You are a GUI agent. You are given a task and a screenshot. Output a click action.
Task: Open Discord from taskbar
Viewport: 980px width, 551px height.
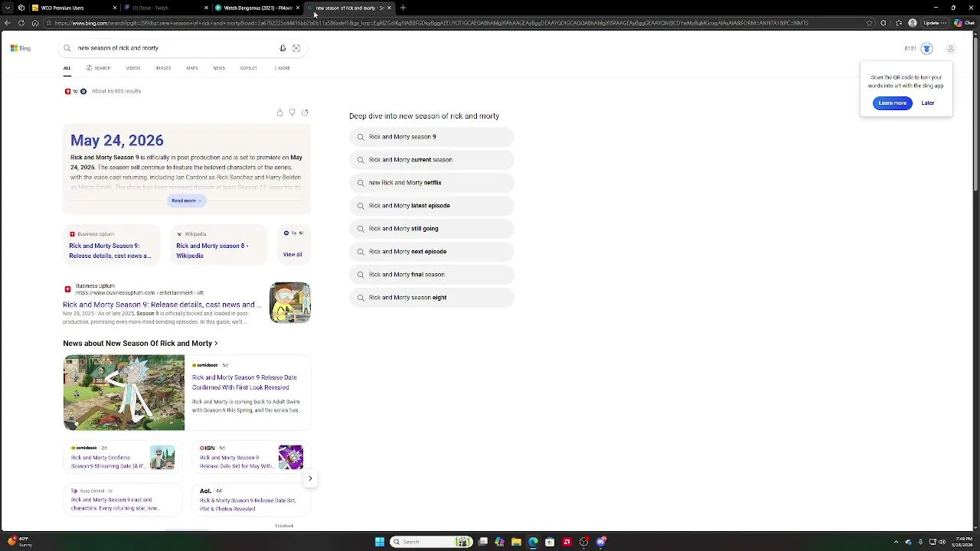(x=601, y=542)
